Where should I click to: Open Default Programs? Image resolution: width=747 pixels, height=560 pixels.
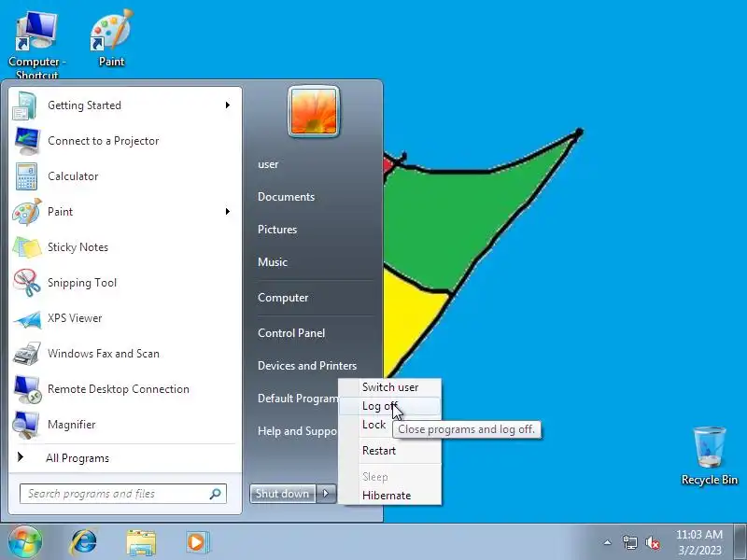[x=298, y=399]
